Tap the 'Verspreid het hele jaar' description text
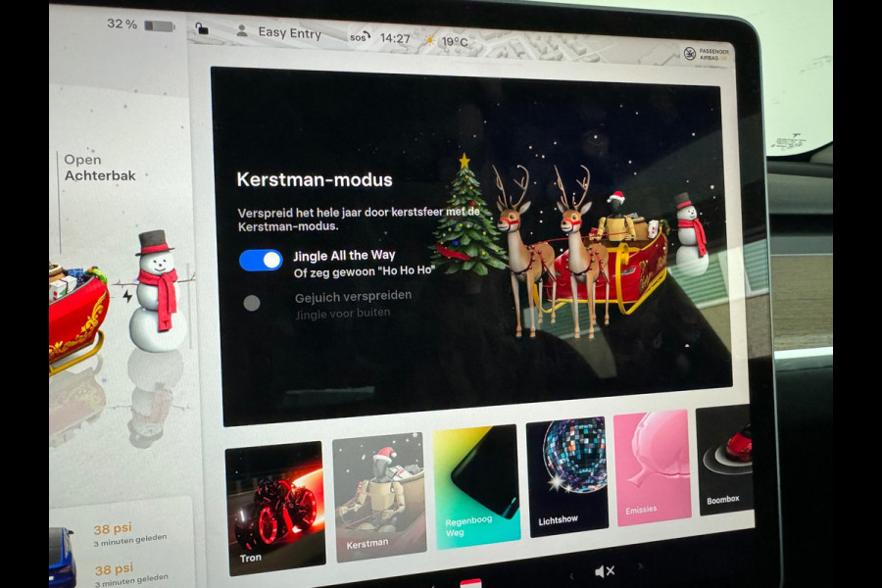 pyautogui.click(x=359, y=219)
